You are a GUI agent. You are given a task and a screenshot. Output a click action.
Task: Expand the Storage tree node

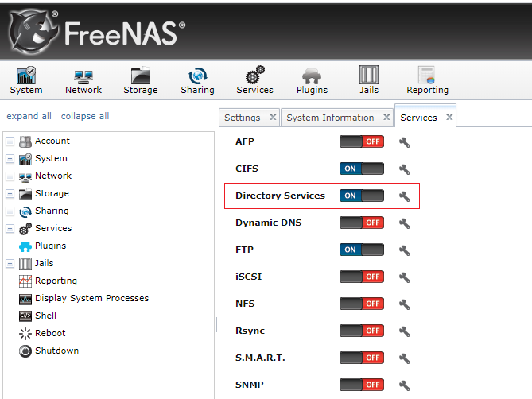(x=10, y=194)
